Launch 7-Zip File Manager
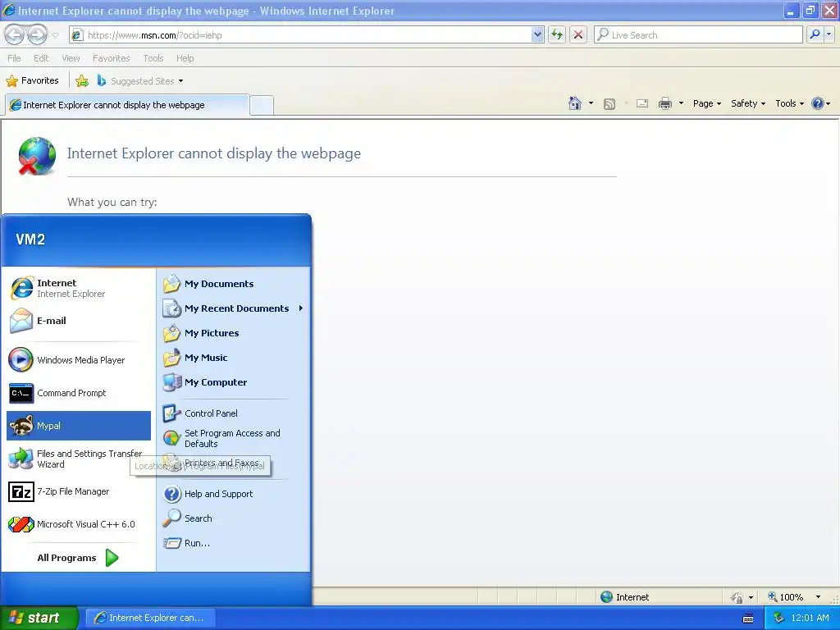 tap(79, 491)
